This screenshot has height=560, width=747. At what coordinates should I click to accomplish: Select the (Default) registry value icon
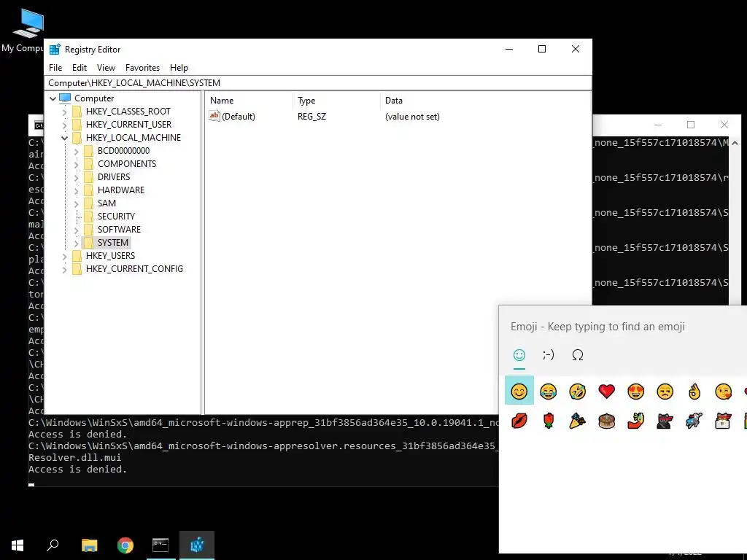pyautogui.click(x=214, y=116)
